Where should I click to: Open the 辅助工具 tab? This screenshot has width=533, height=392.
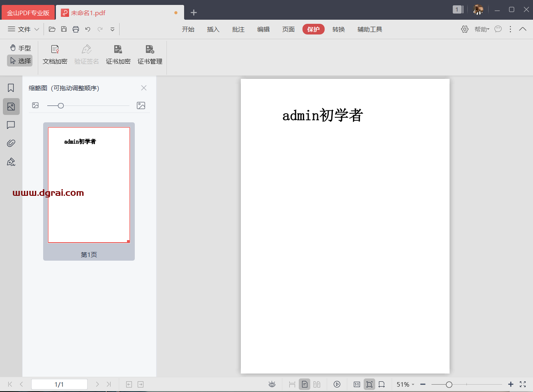[x=370, y=29]
